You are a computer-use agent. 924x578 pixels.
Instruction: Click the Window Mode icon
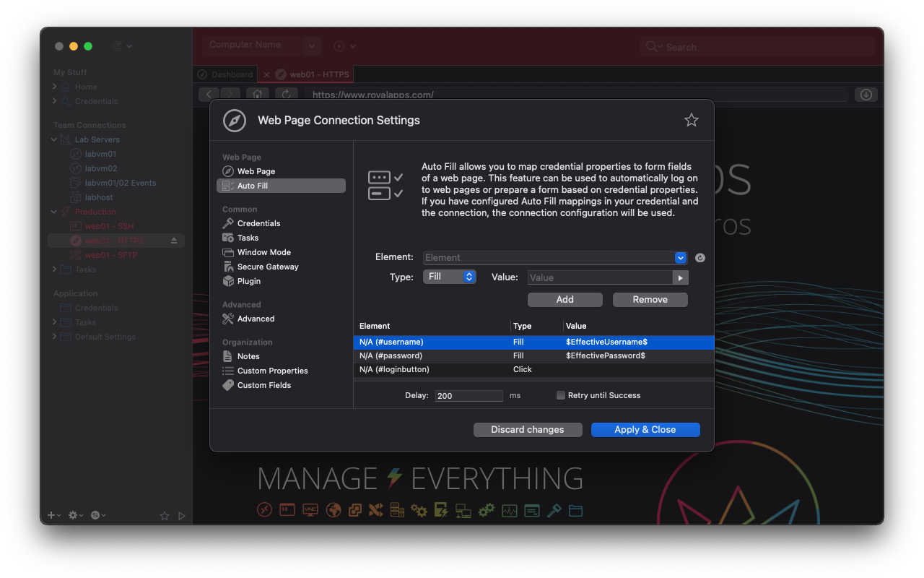pos(228,252)
